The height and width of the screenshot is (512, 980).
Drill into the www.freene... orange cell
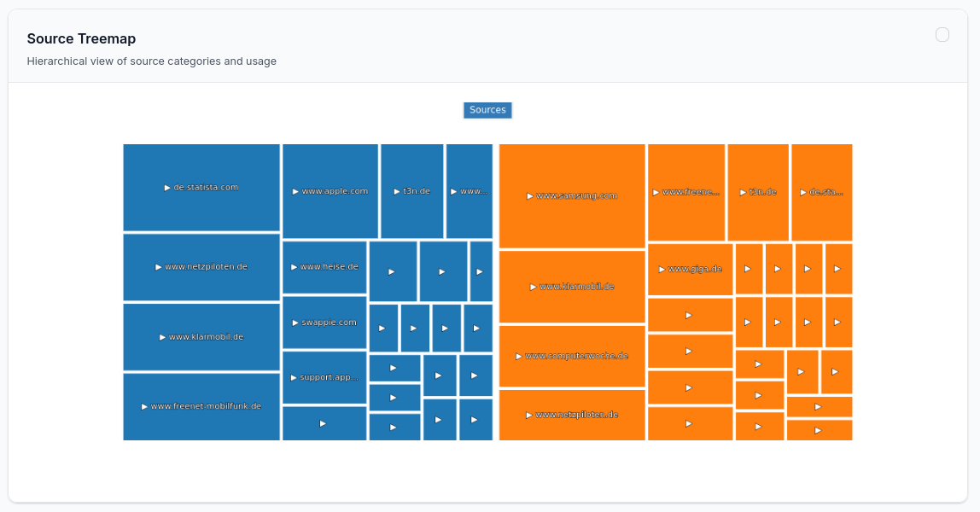click(x=656, y=192)
